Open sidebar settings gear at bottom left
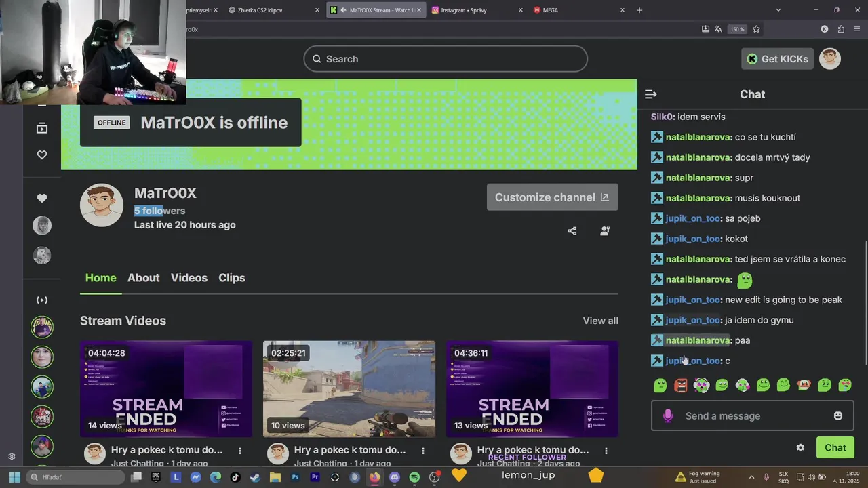The height and width of the screenshot is (488, 868). click(x=12, y=457)
